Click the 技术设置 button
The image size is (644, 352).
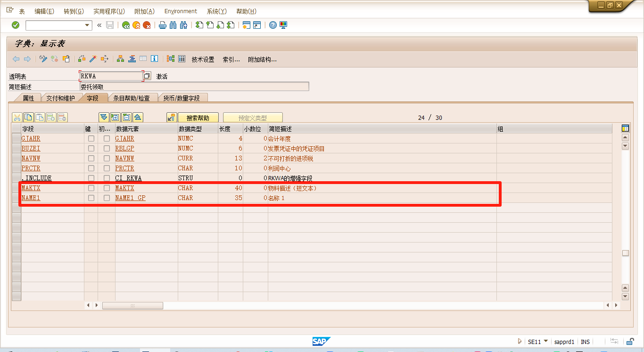pyautogui.click(x=203, y=59)
